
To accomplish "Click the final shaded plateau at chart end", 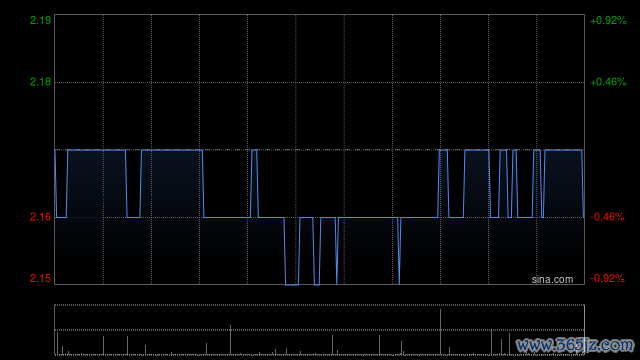I will pos(563,183).
